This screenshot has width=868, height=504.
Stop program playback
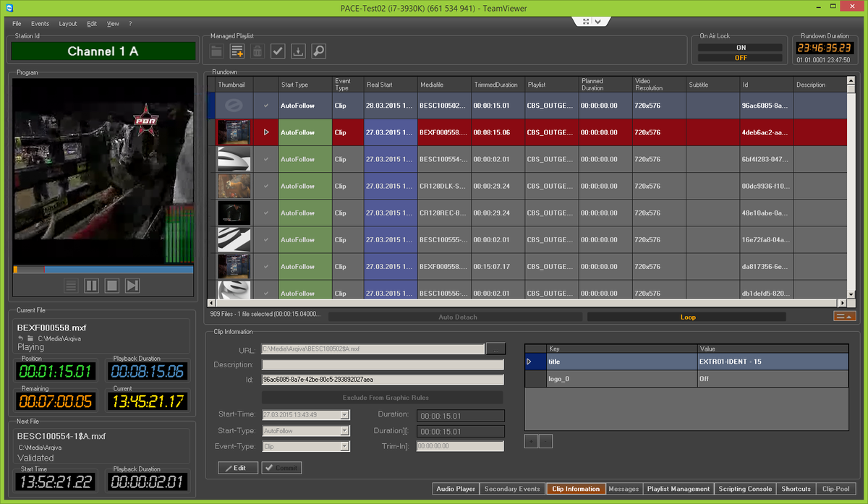point(111,286)
